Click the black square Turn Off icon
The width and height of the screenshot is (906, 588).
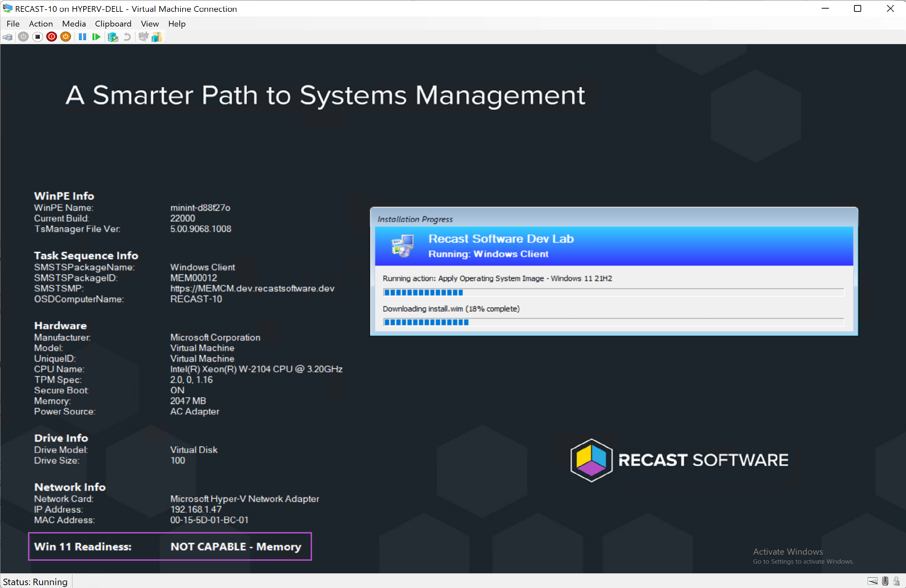click(37, 37)
